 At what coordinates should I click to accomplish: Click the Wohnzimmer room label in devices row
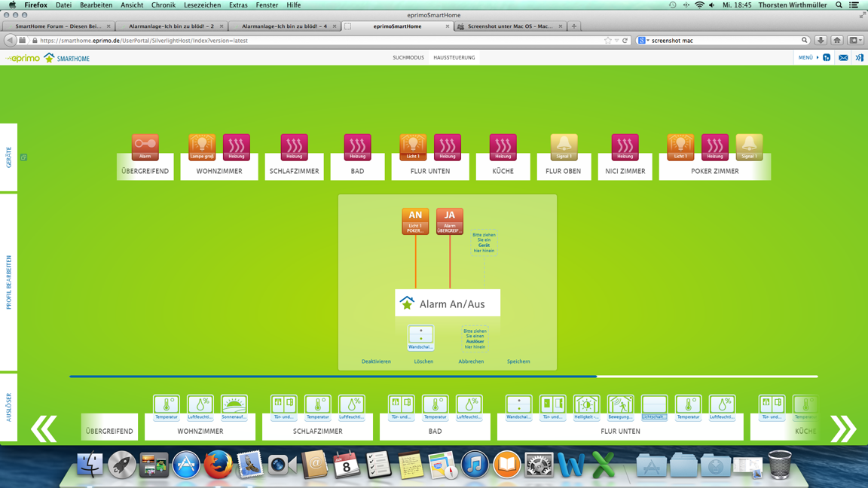coord(219,171)
